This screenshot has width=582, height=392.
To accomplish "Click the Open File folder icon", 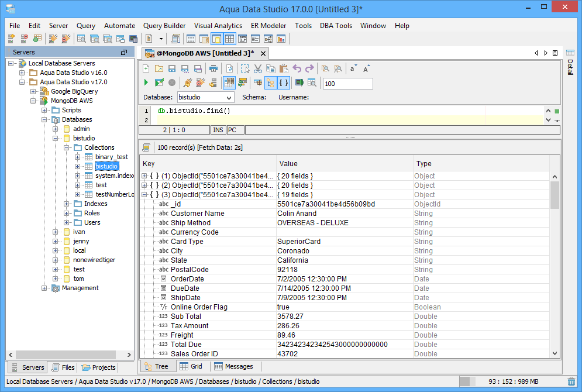I will click(x=159, y=68).
